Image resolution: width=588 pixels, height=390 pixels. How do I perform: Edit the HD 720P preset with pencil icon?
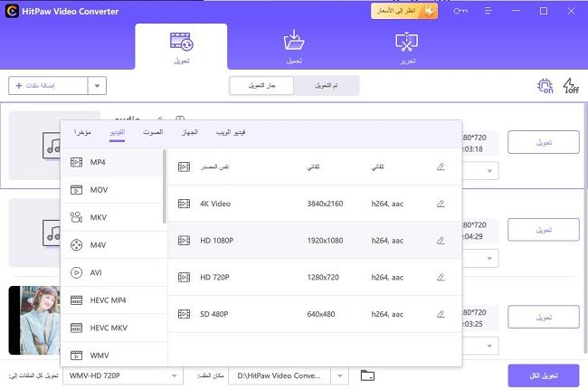tap(441, 277)
